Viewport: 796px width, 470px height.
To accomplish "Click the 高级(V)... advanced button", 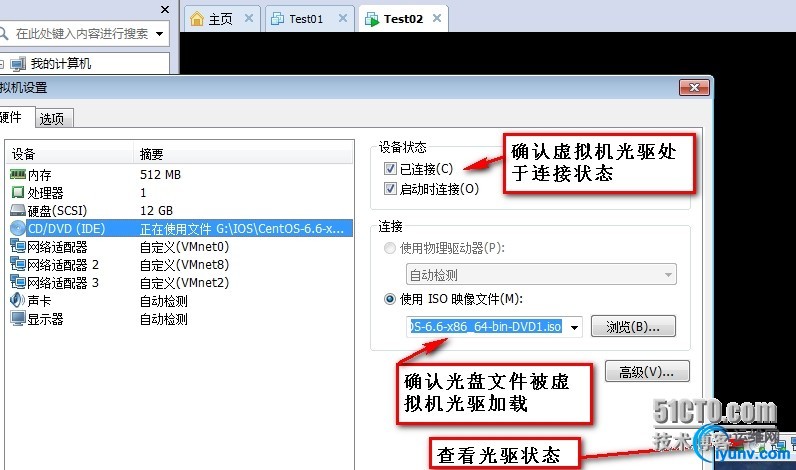I will [x=647, y=372].
